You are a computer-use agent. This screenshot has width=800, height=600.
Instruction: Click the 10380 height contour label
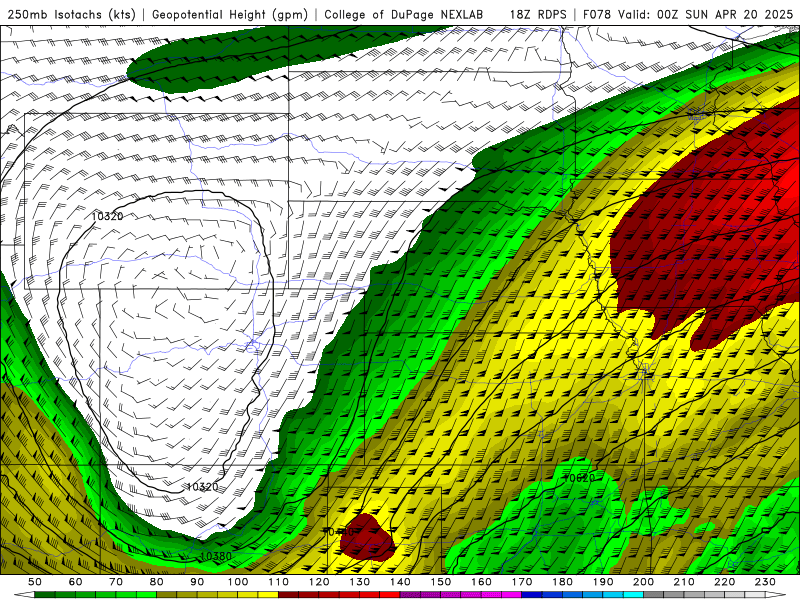(x=216, y=556)
